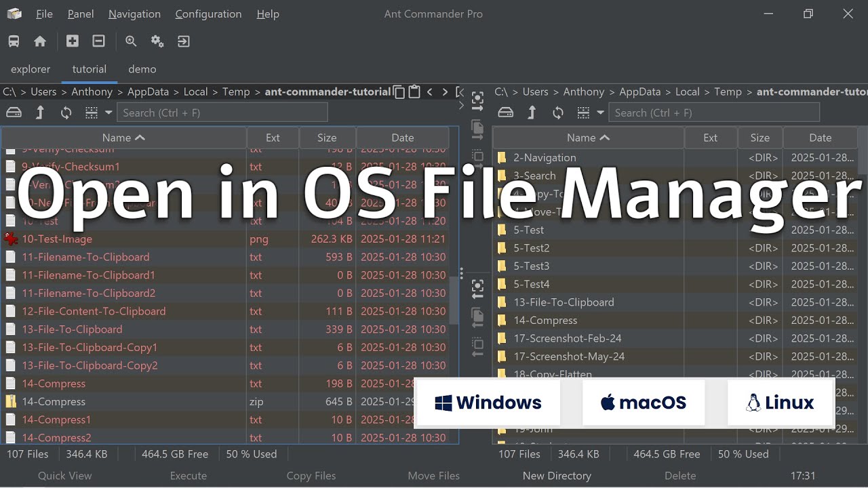Navigate forward using left panel's forward chevron

pos(445,91)
